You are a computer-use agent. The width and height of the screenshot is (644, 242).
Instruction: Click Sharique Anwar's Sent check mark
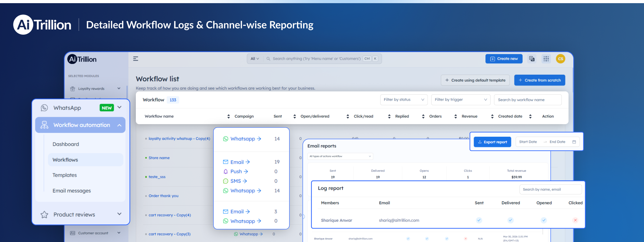pyautogui.click(x=479, y=220)
